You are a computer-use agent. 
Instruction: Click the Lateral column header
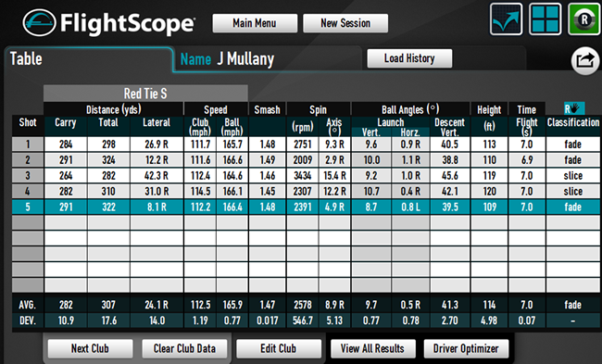tap(157, 123)
